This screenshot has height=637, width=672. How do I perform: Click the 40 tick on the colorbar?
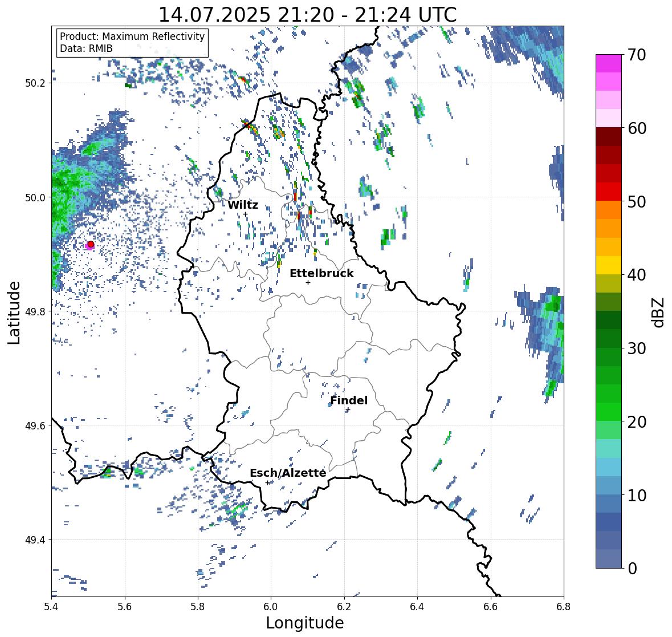pos(637,275)
